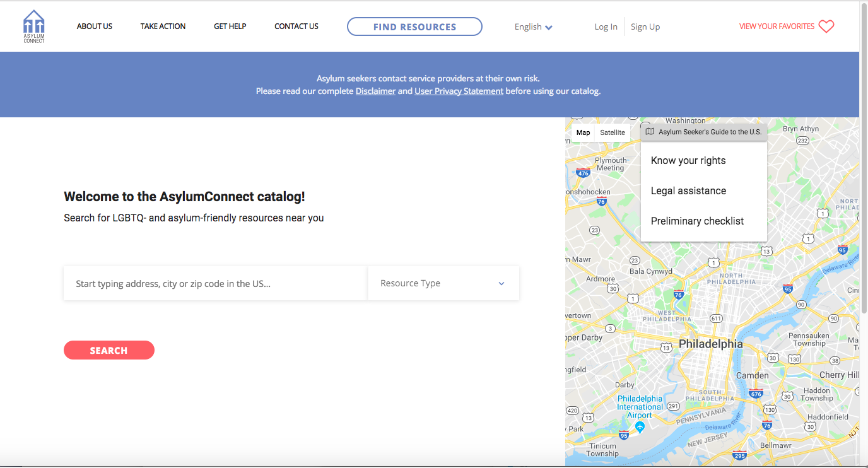Click the Welcome to the AsylumConnect catalog heading
The width and height of the screenshot is (868, 468).
click(x=184, y=196)
